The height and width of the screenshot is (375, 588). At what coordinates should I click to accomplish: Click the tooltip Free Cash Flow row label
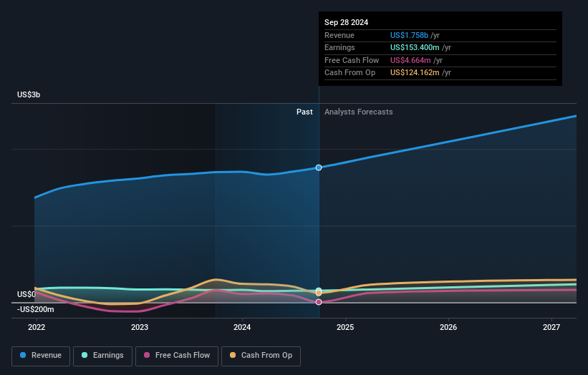coord(352,60)
